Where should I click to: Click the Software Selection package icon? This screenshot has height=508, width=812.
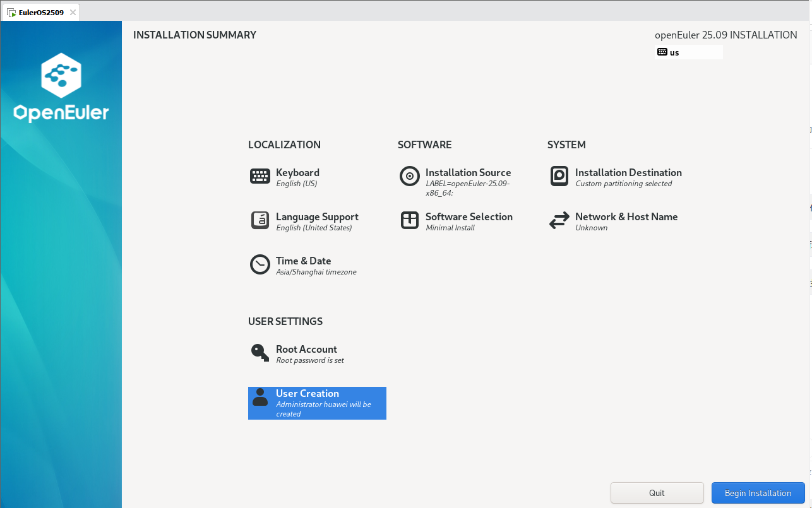point(410,220)
